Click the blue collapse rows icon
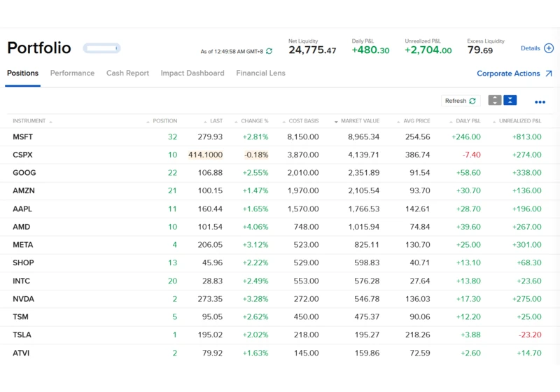The image size is (560, 392). point(510,100)
